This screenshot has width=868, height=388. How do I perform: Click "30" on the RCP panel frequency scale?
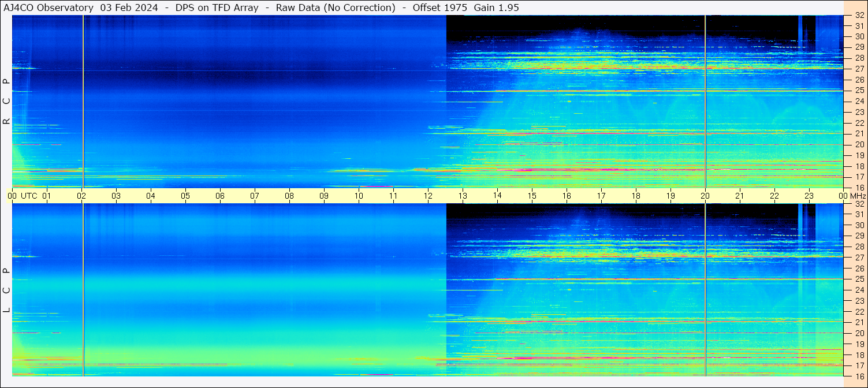pyautogui.click(x=859, y=36)
